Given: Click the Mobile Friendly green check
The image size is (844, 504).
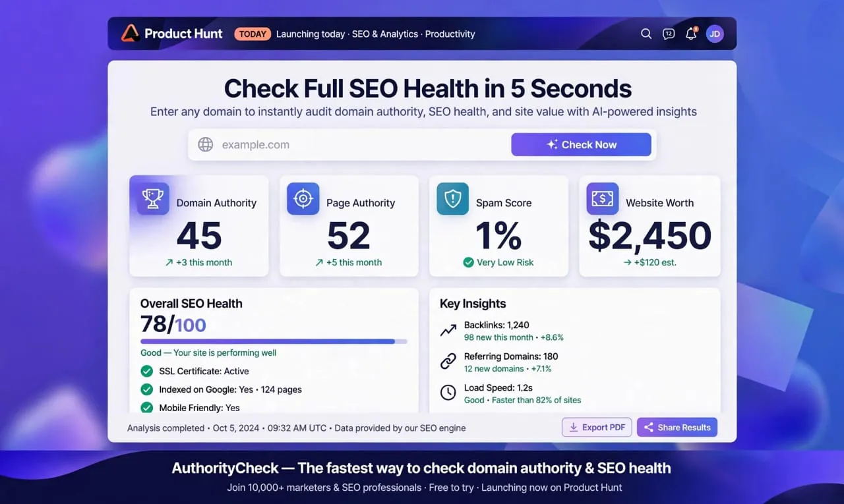Looking at the screenshot, I should tap(146, 408).
